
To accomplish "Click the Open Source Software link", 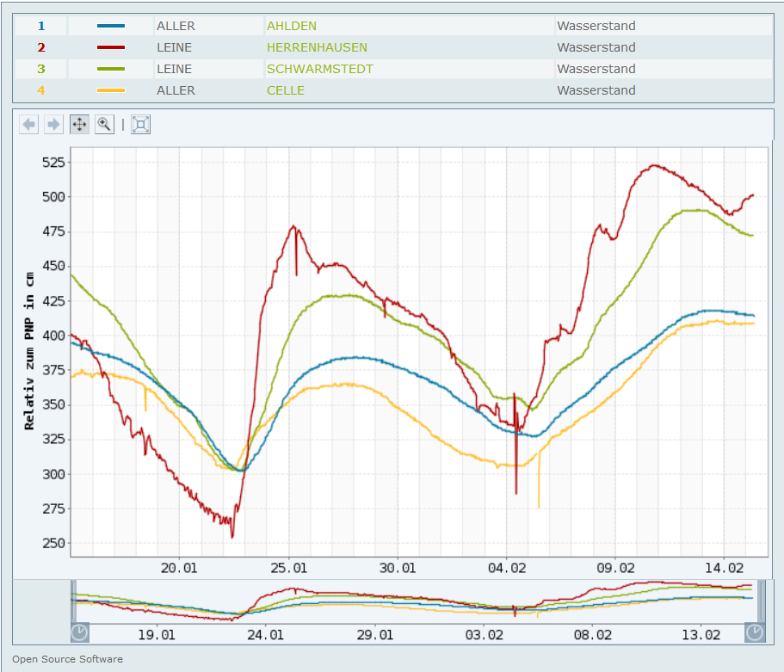I will 67,659.
